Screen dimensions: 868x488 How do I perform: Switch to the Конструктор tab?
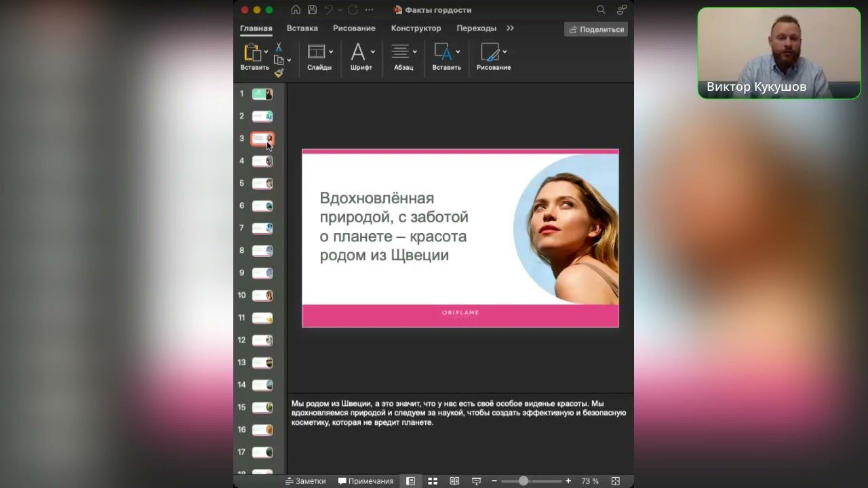pos(416,28)
